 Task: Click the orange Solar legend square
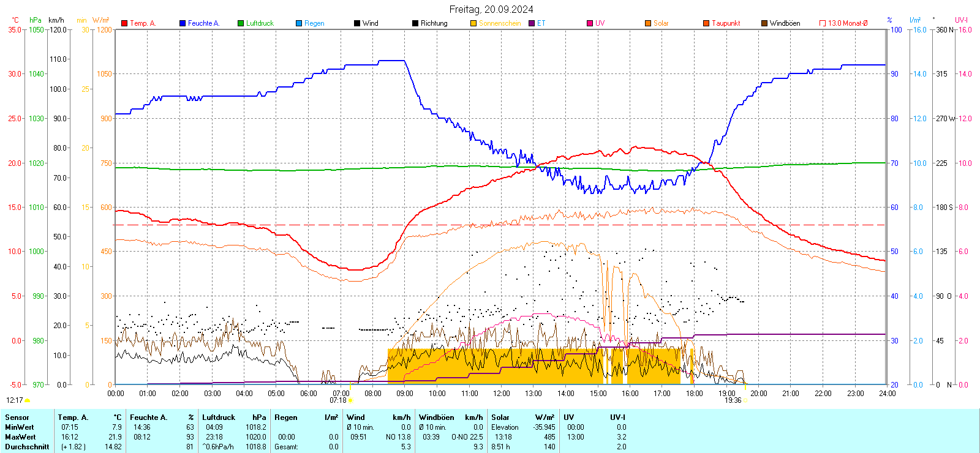[648, 23]
